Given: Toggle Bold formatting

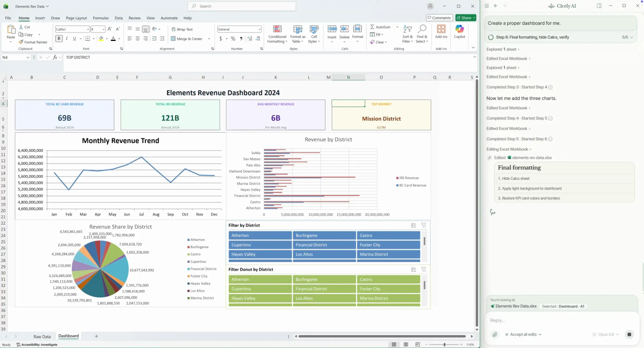Looking at the screenshot, I should (x=59, y=39).
